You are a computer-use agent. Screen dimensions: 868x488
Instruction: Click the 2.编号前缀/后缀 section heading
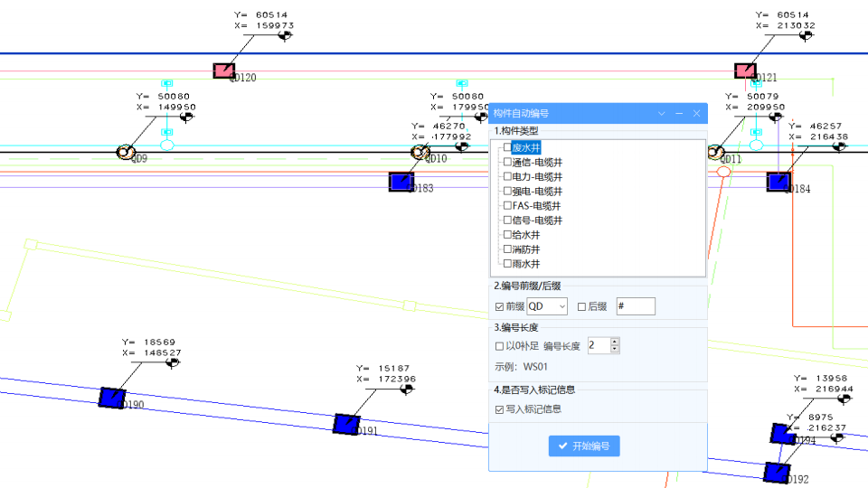527,286
